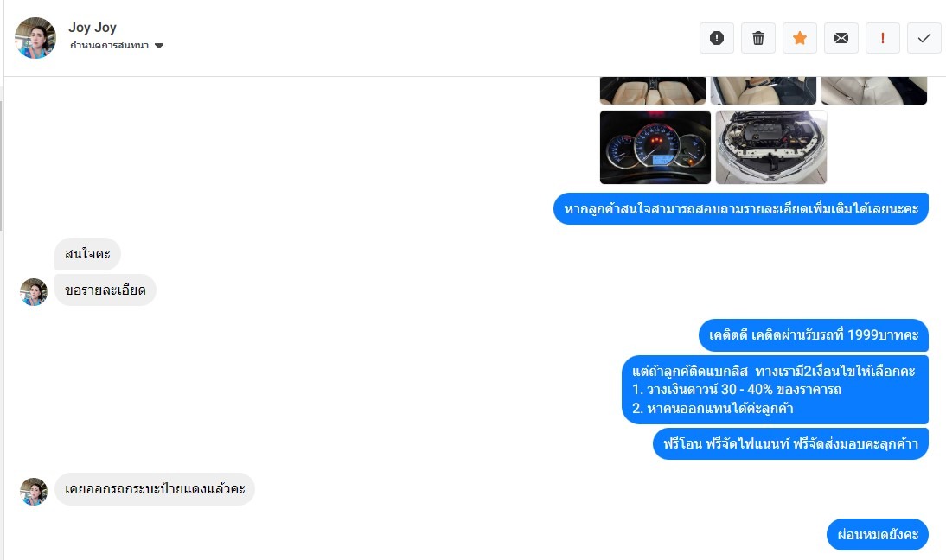The image size is (946, 560).
Task: Star this conversation as follow-up
Action: coord(800,38)
